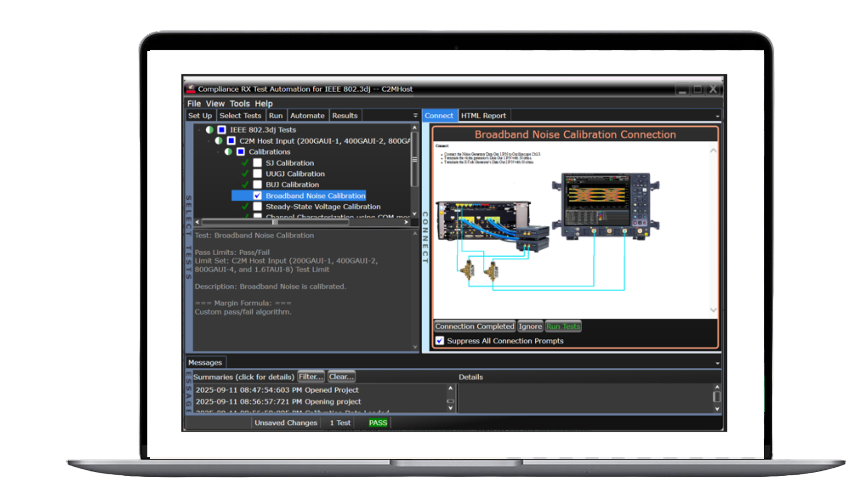Click the 1 Test status bar entry
The height and width of the screenshot is (488, 868).
tap(340, 423)
